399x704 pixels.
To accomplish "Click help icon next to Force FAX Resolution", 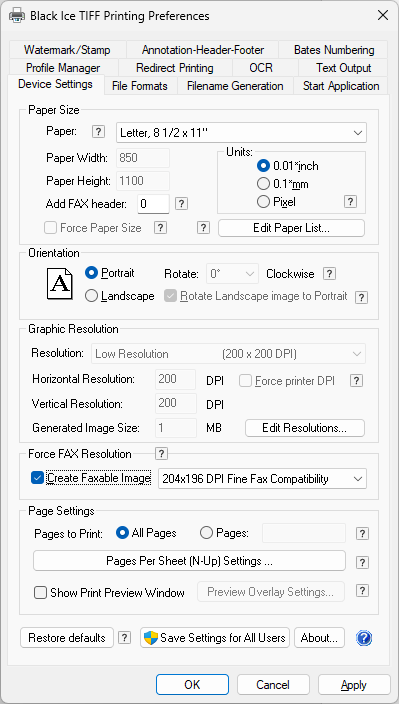I will pyautogui.click(x=161, y=453).
